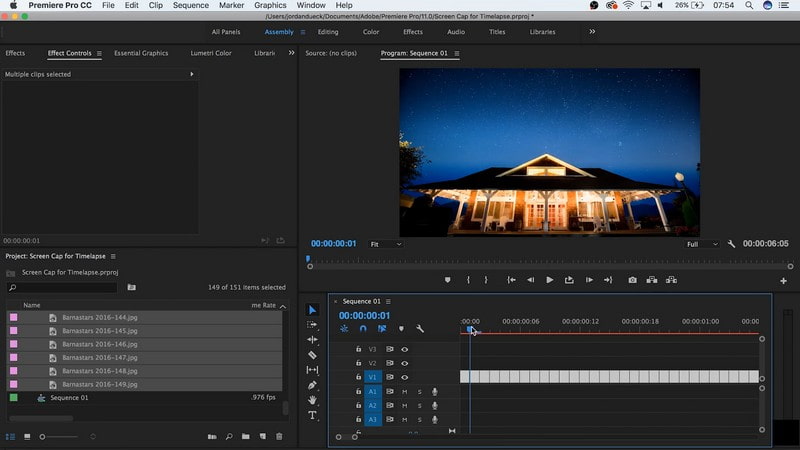
Task: Open the Full playback resolution dropdown
Action: pos(701,244)
